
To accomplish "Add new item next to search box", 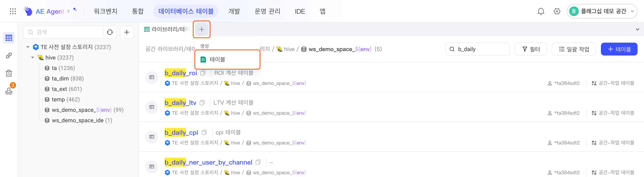I will point(127,32).
